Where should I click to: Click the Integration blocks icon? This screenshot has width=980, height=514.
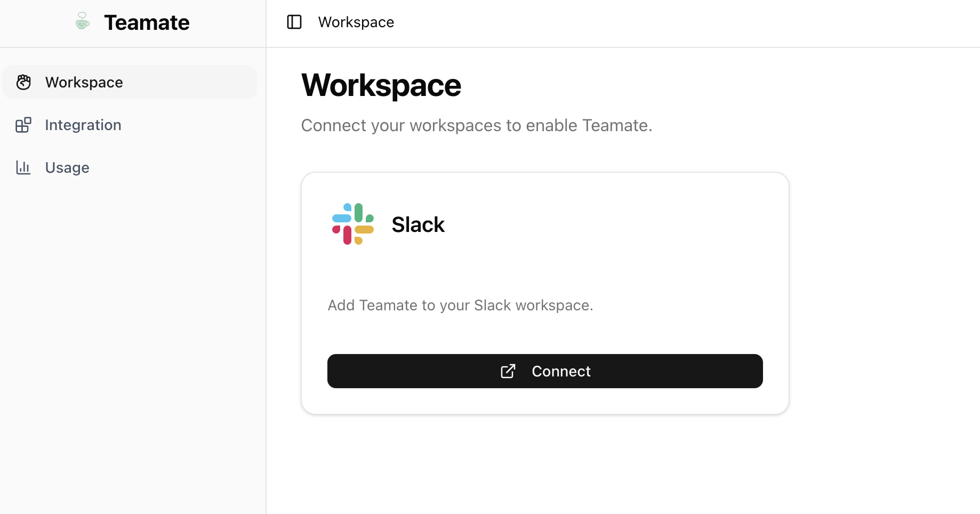tap(23, 125)
